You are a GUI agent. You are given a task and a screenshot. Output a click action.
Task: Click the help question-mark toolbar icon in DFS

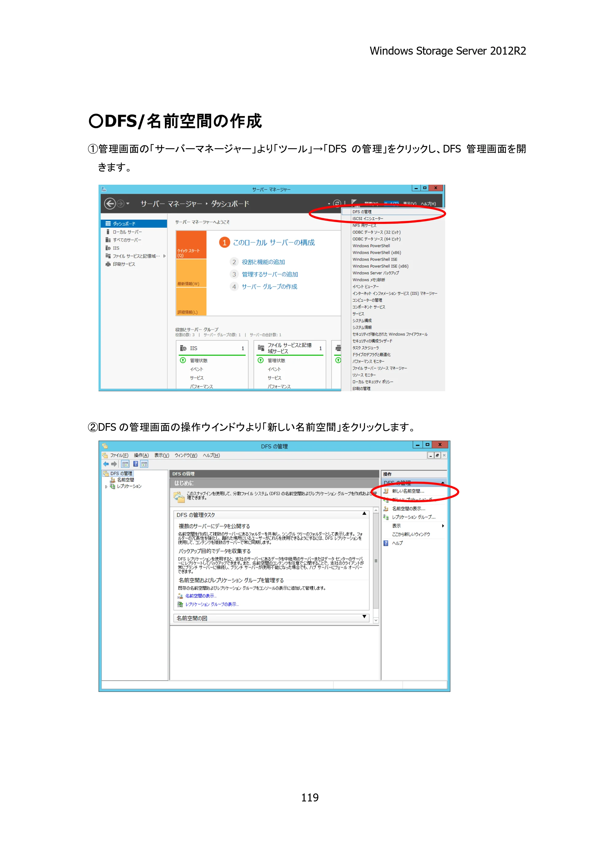[x=135, y=464]
